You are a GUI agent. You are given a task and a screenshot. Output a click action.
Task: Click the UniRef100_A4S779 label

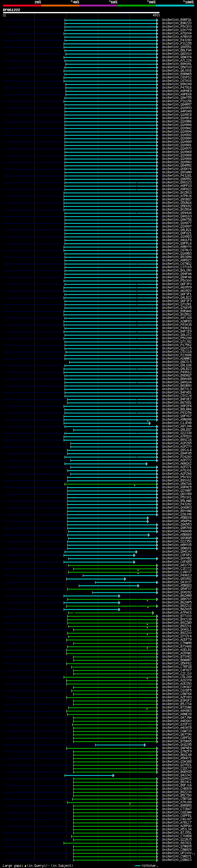[176, 565]
